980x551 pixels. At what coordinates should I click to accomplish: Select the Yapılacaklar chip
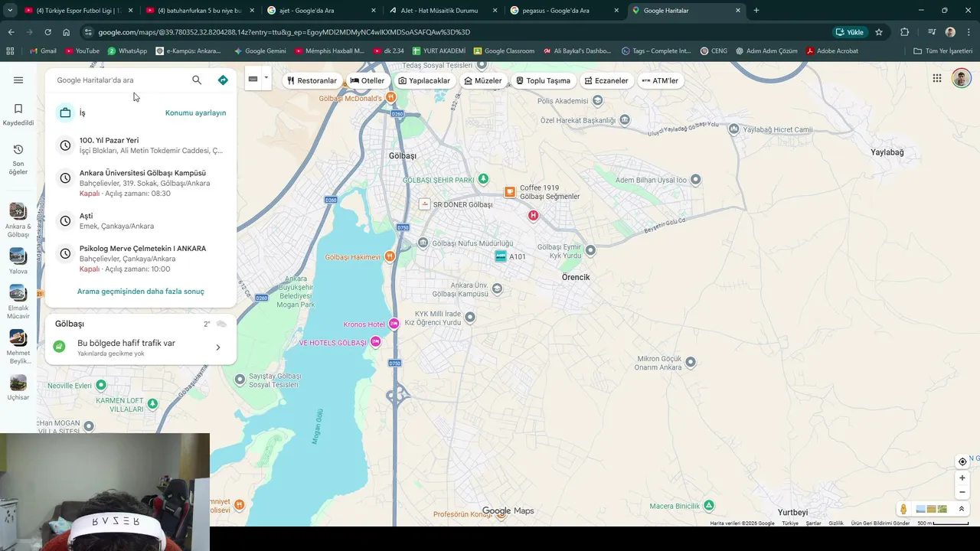[x=424, y=80]
